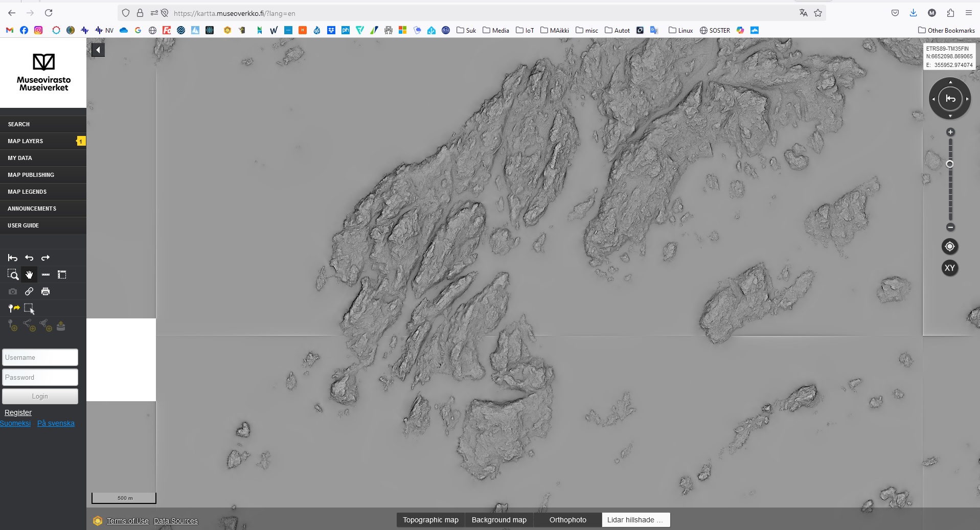
Task: Focus the Password field
Action: click(x=40, y=377)
